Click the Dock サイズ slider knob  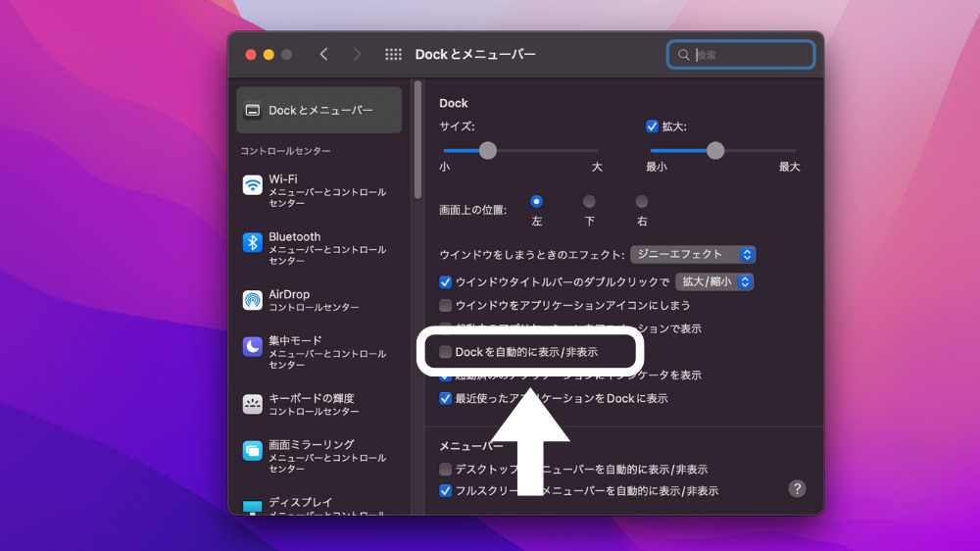tap(487, 150)
